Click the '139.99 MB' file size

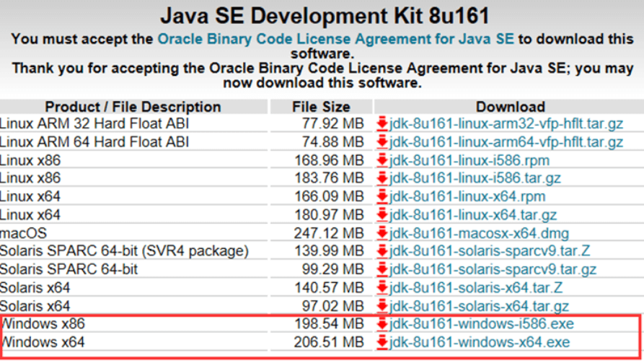click(330, 250)
